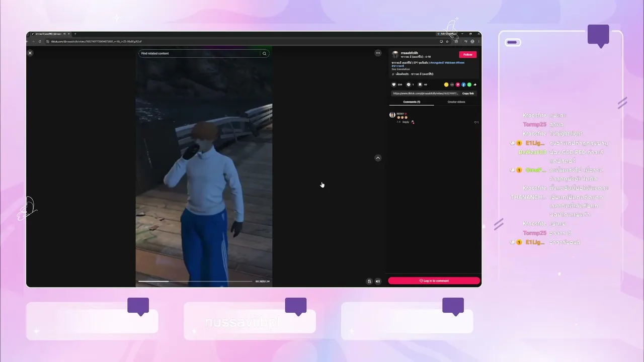This screenshot has width=644, height=362.
Task: Click the Ask Gemini button
Action: [446, 34]
